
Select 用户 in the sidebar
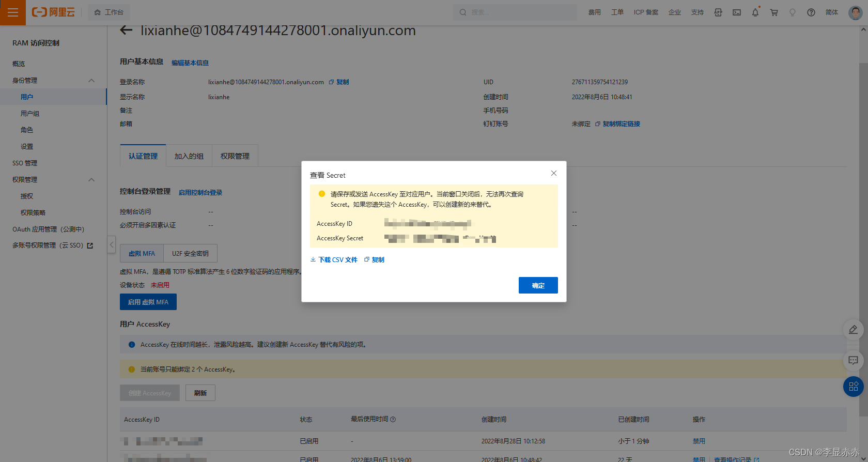(x=27, y=97)
